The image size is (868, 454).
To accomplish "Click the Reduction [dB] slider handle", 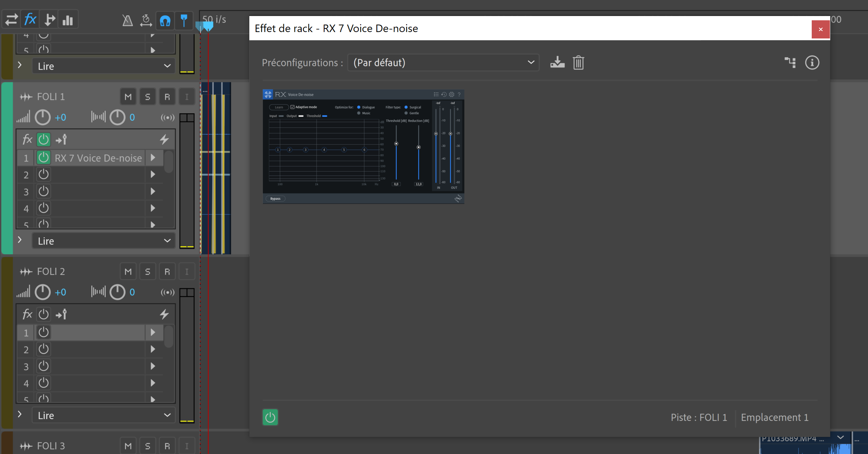I will 419,147.
